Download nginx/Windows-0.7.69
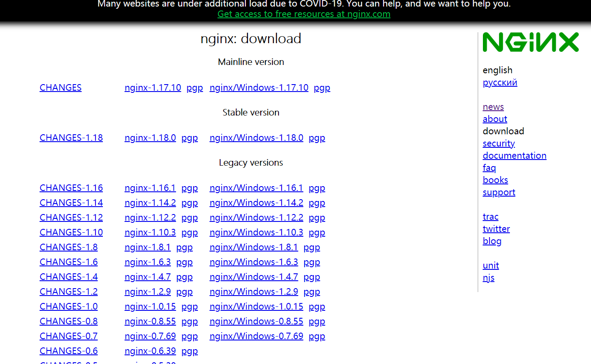This screenshot has width=591, height=364. 256,336
